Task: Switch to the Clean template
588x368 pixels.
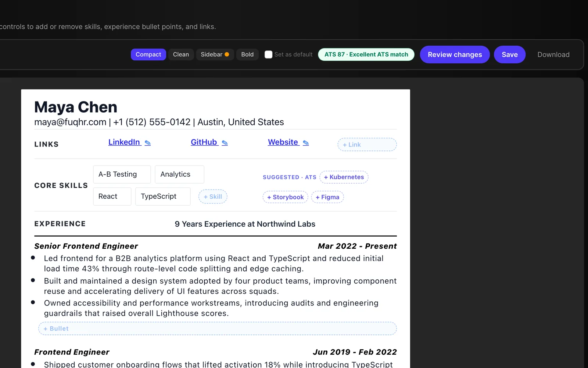Action: click(181, 54)
